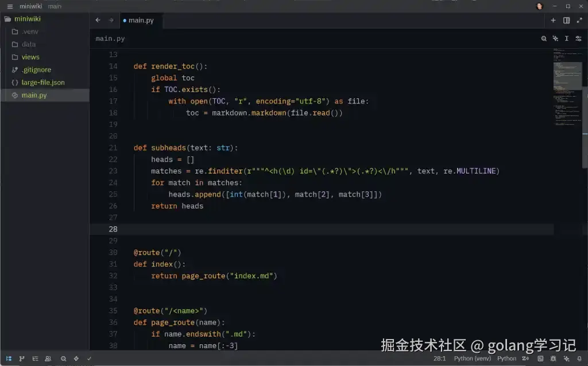Screen dimensions: 588x366
Task: Open the diagnostics lightning-bolt indicator
Action: 76,359
